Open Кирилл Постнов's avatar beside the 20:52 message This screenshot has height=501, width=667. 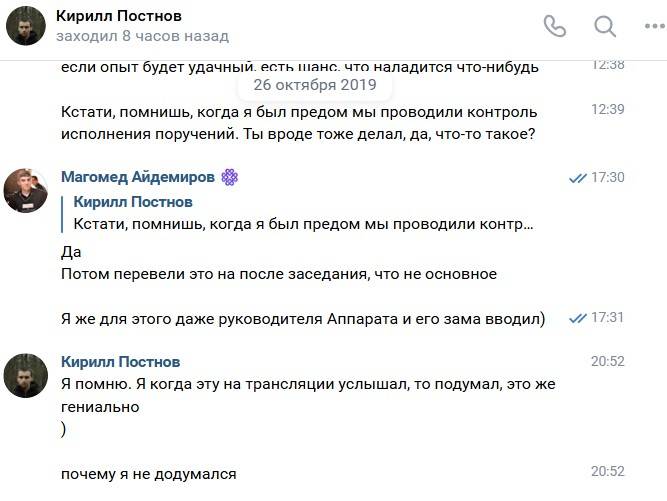coord(26,376)
